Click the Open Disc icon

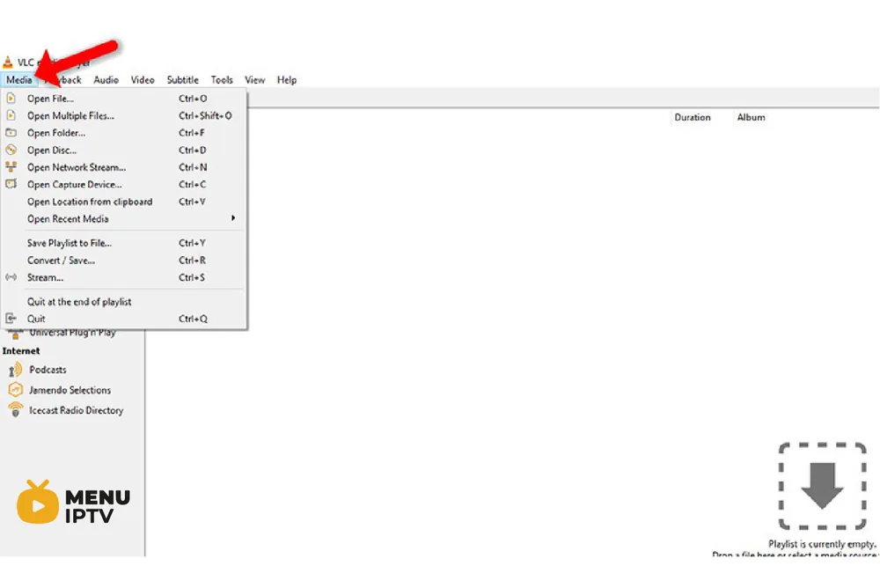coord(11,150)
